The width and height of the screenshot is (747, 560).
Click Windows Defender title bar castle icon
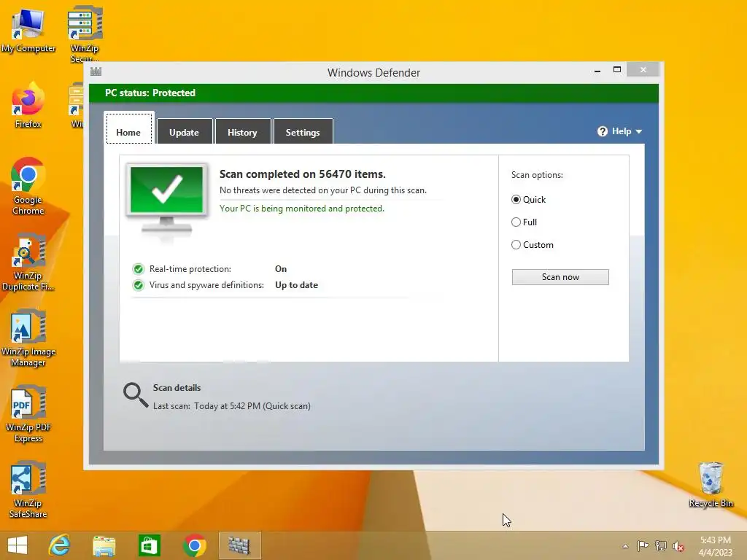point(96,72)
